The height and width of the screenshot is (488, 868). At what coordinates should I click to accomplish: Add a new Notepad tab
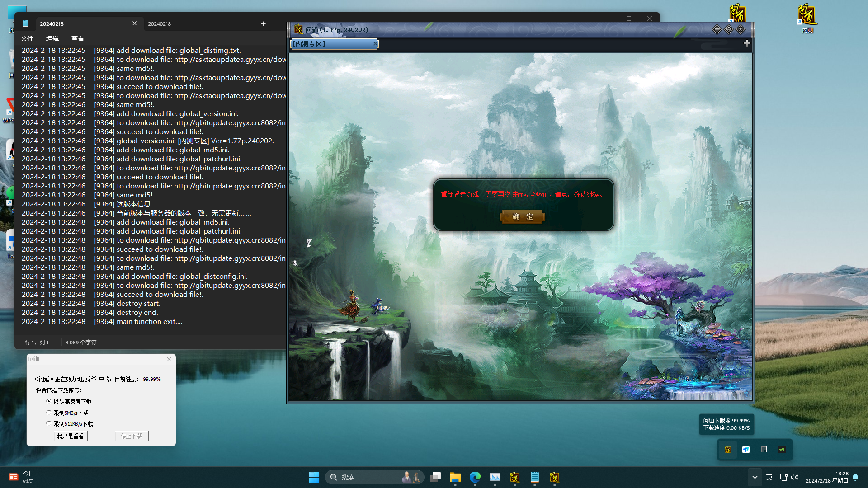click(263, 23)
